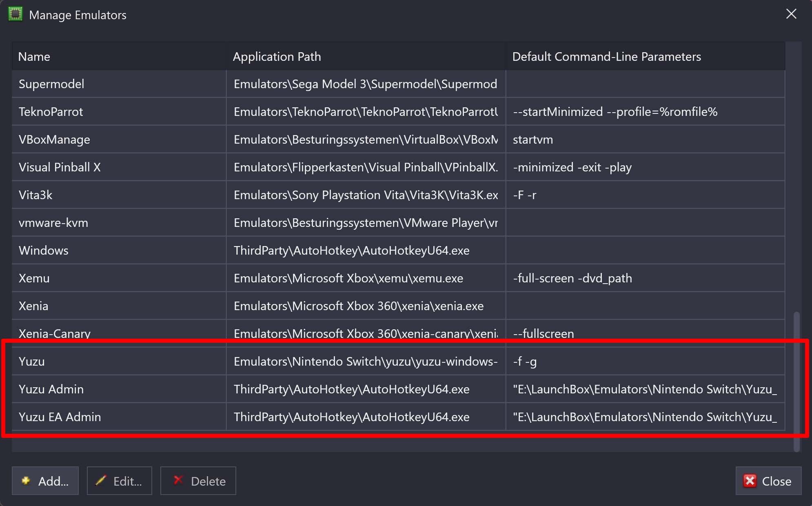Click the TeknoParrot application path cell
Viewport: 812px width, 506px height.
click(366, 111)
